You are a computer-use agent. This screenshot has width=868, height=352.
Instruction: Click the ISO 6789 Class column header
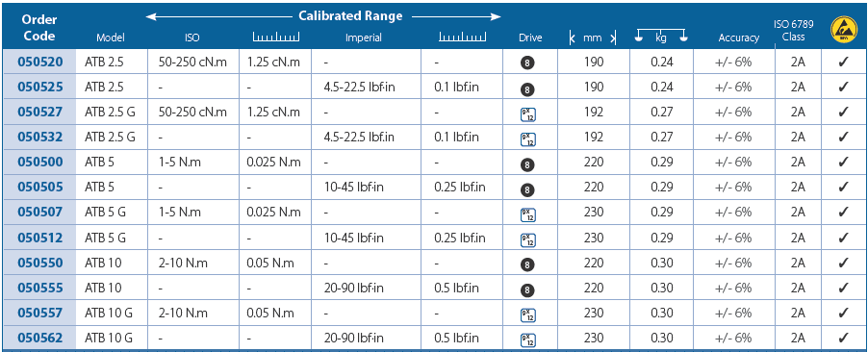pyautogui.click(x=793, y=31)
